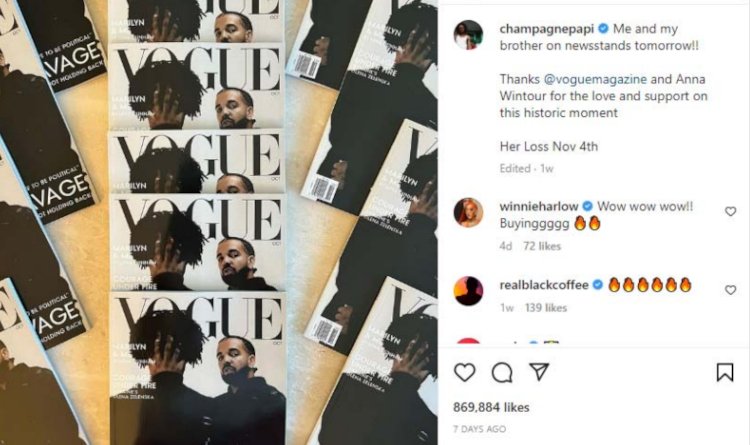This screenshot has height=445, width=750.
Task: Open champagnepapi's profile picture
Action: (468, 35)
